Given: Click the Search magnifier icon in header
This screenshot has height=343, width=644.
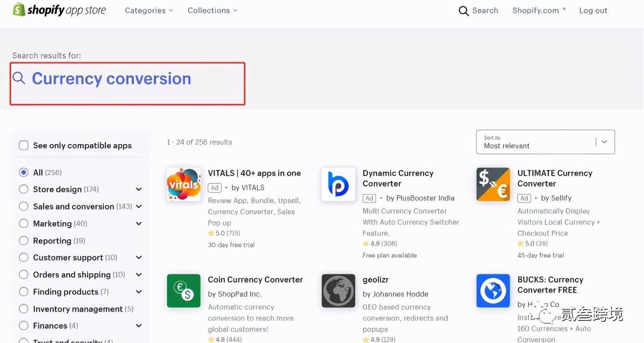Looking at the screenshot, I should coord(464,11).
